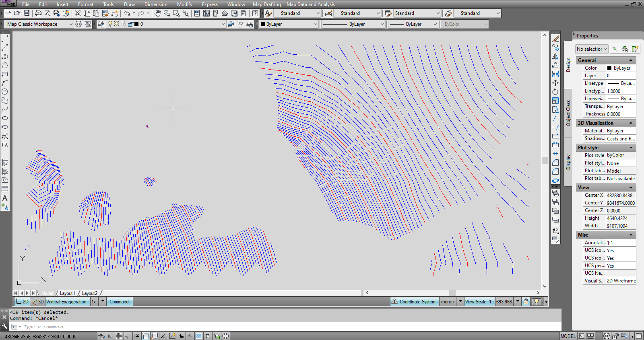644x340 pixels.
Task: Click the Plot print icon
Action: click(x=38, y=13)
